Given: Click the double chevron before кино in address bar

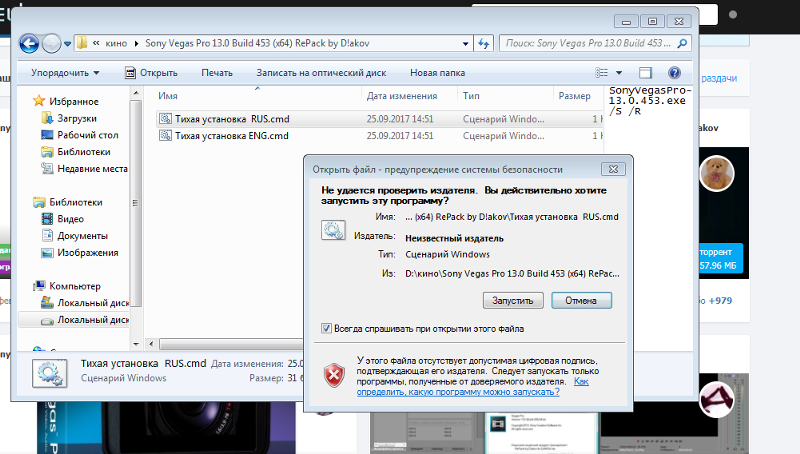Looking at the screenshot, I should pyautogui.click(x=96, y=44).
